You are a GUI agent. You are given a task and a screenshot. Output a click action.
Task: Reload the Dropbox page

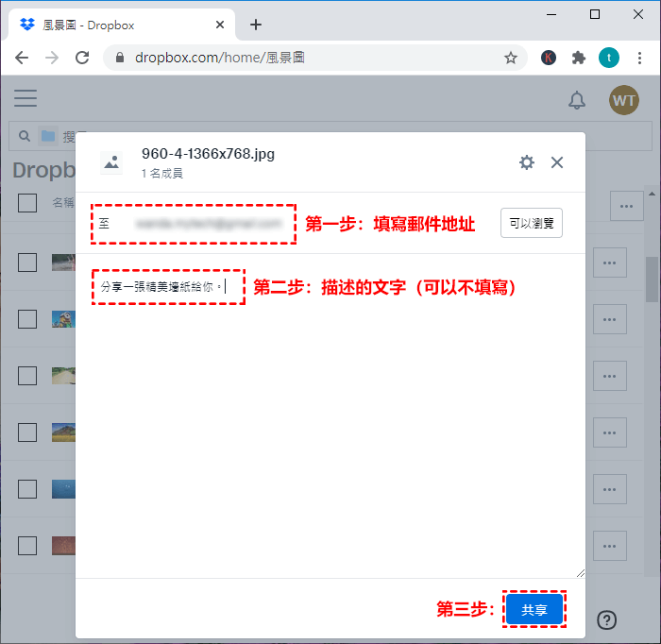[82, 58]
